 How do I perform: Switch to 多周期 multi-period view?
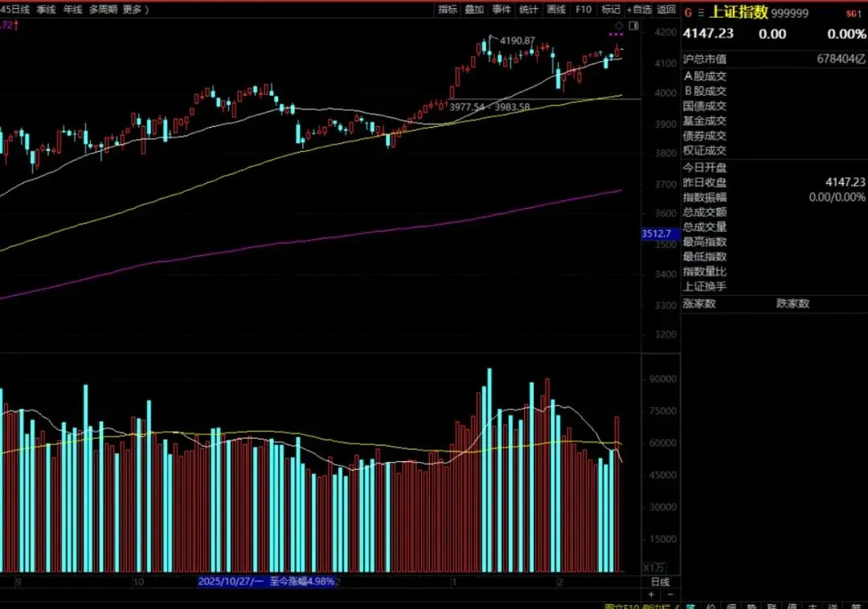pyautogui.click(x=103, y=10)
